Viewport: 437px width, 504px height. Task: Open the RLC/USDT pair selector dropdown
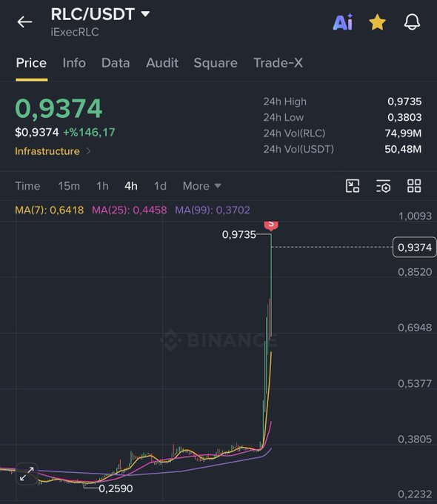tap(100, 14)
